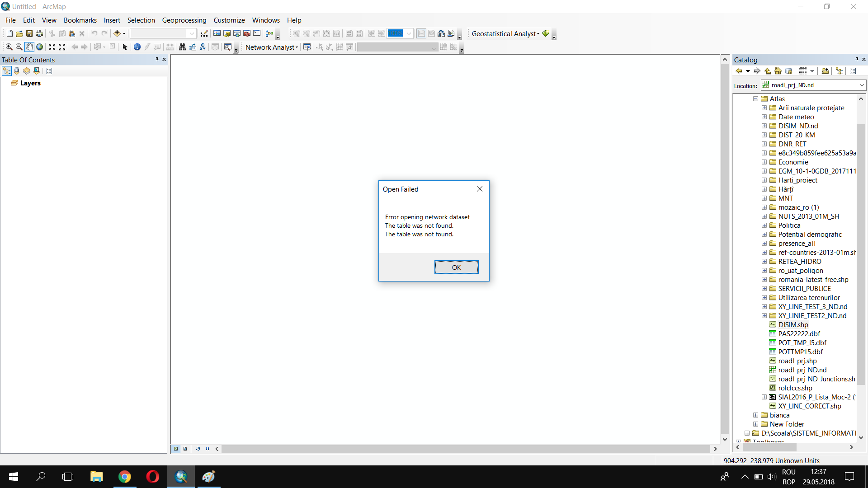Open the Geoprocessing menu
This screenshot has width=868, height=488.
click(184, 20)
